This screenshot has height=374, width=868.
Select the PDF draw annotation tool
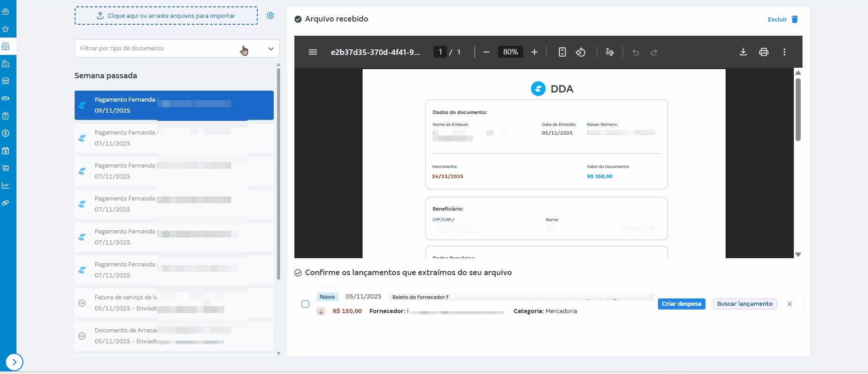point(610,52)
